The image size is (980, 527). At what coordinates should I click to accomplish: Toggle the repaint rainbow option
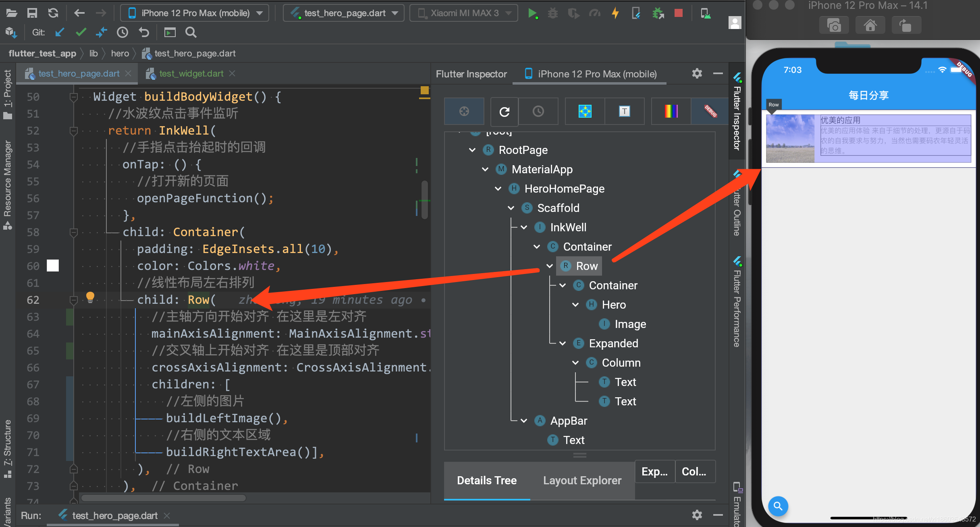coord(671,111)
